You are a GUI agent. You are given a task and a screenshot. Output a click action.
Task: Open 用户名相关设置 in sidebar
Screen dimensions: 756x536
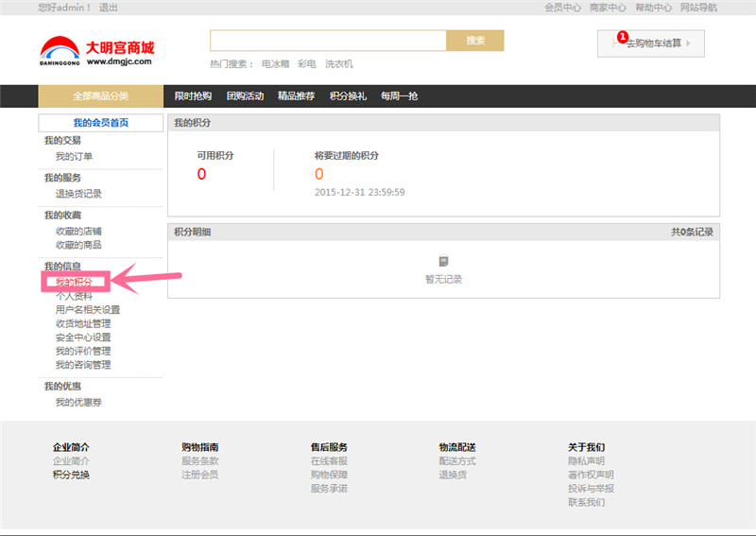point(88,309)
